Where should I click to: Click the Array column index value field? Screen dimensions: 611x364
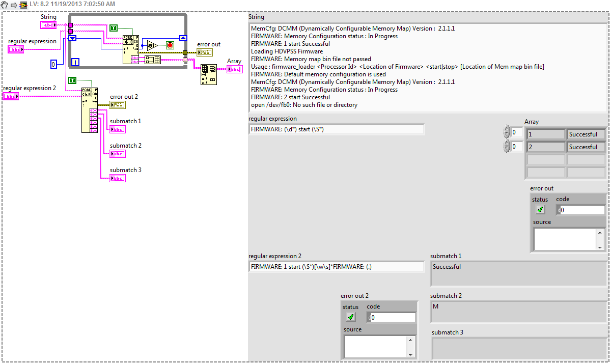pyautogui.click(x=517, y=147)
